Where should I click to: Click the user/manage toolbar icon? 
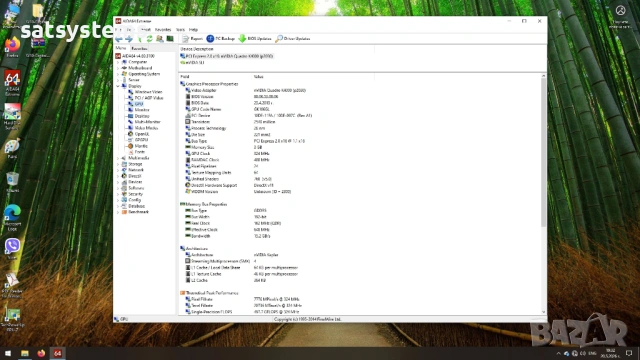160,39
